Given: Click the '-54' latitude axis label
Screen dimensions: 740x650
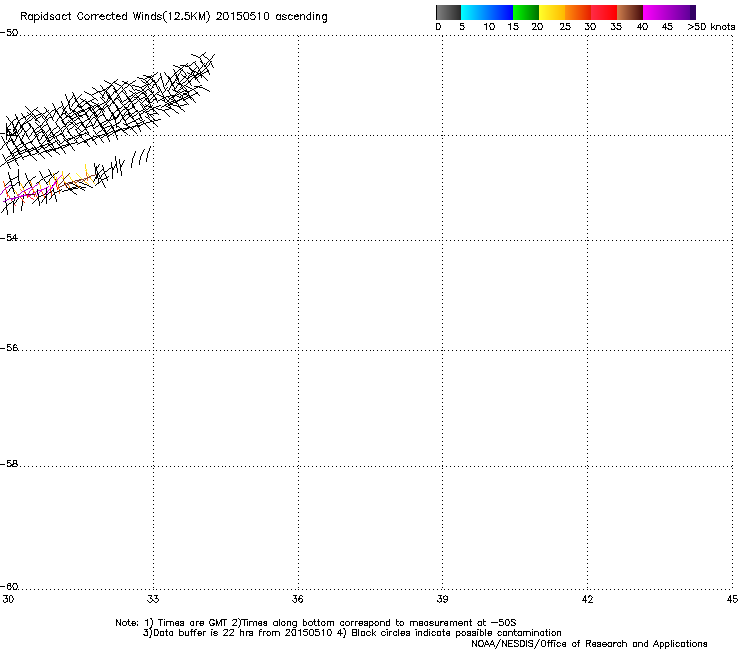Looking at the screenshot, I should coord(9,237).
